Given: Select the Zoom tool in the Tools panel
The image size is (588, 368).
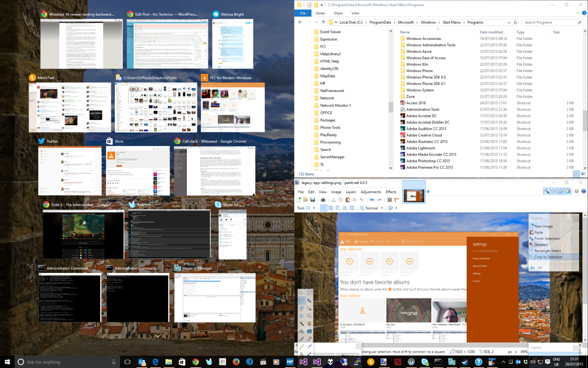Looking at the screenshot, I should point(309,315).
